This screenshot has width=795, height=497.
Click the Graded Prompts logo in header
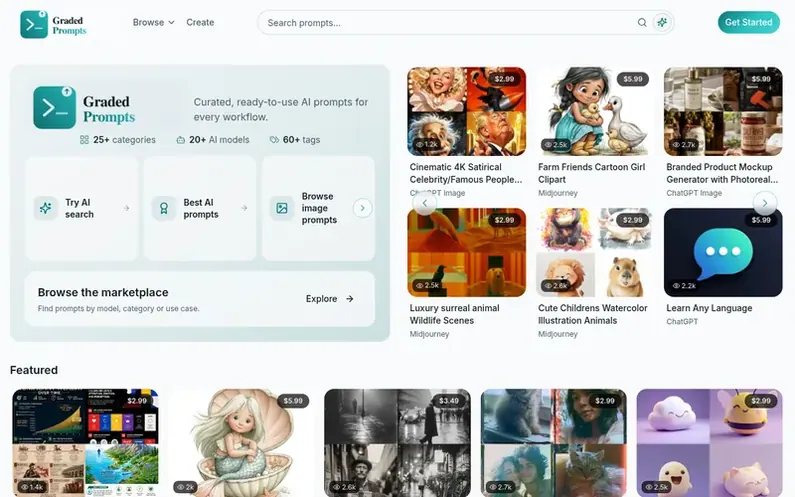pos(53,24)
